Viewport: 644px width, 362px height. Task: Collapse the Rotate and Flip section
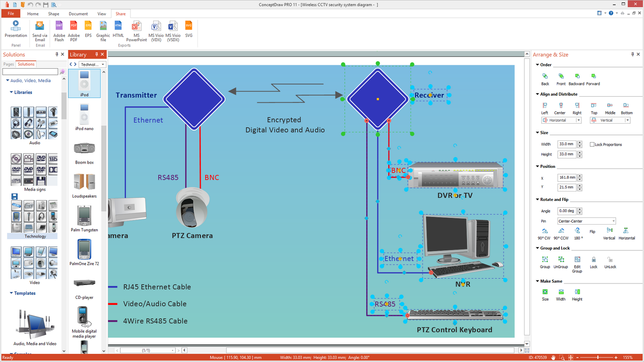click(x=538, y=199)
